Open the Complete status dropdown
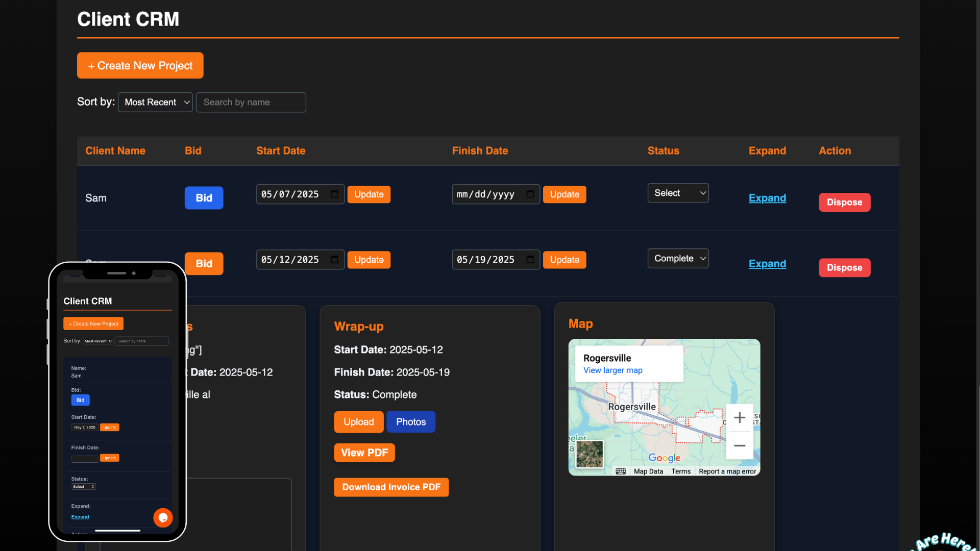This screenshot has width=980, height=551. click(x=678, y=259)
